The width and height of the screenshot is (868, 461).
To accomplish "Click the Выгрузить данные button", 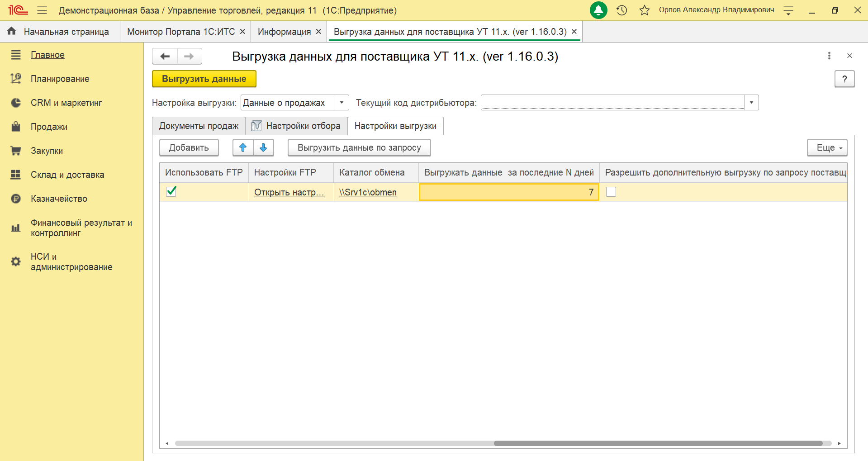I will (x=204, y=79).
